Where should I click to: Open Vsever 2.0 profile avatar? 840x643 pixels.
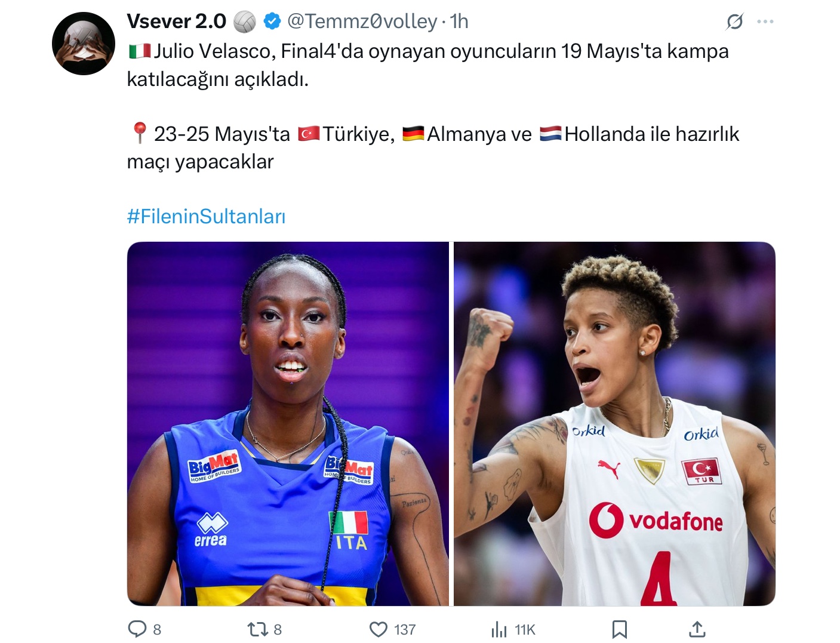point(84,44)
